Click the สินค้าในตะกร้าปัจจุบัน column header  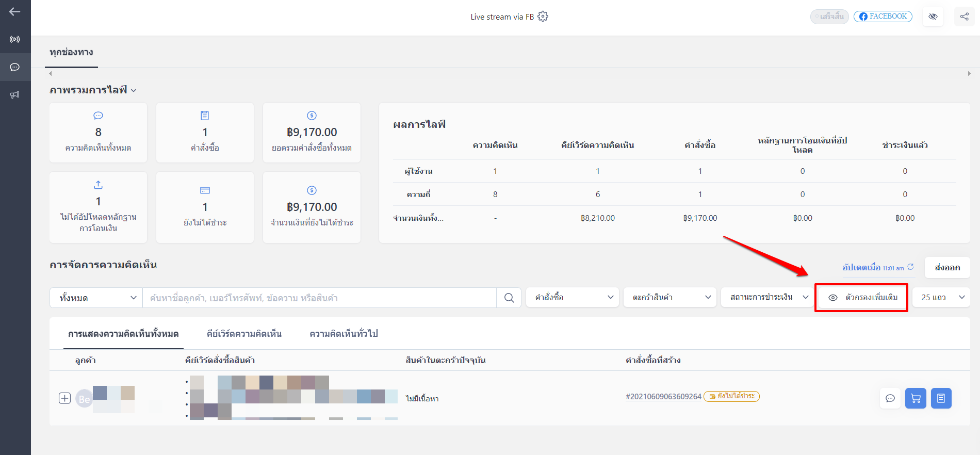(x=446, y=360)
